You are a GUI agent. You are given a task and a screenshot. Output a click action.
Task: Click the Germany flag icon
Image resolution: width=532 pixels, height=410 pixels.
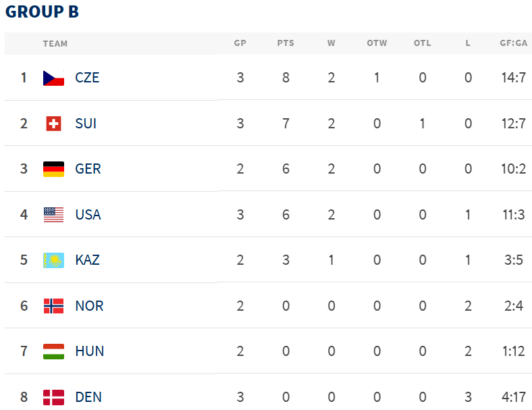click(53, 169)
